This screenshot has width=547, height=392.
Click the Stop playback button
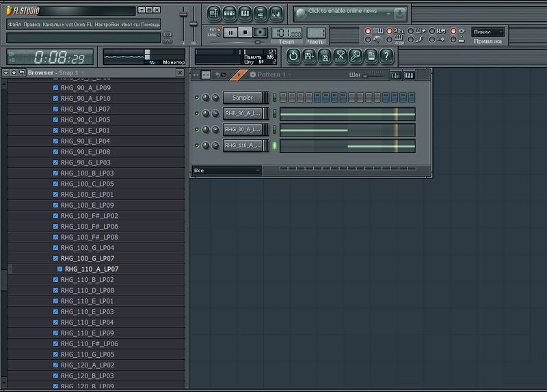tap(245, 32)
